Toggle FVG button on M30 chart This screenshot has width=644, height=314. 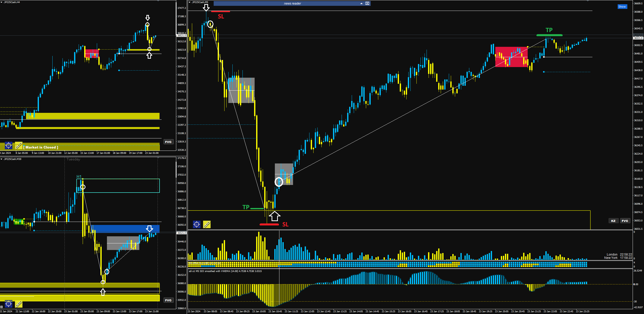pos(168,300)
